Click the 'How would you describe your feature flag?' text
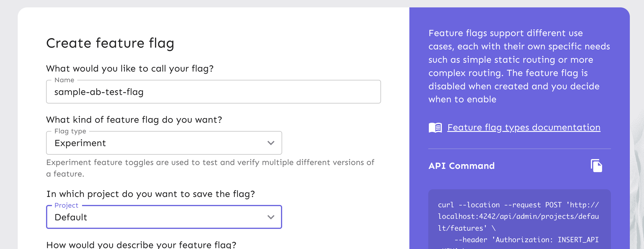644x249 pixels. pyautogui.click(x=141, y=245)
